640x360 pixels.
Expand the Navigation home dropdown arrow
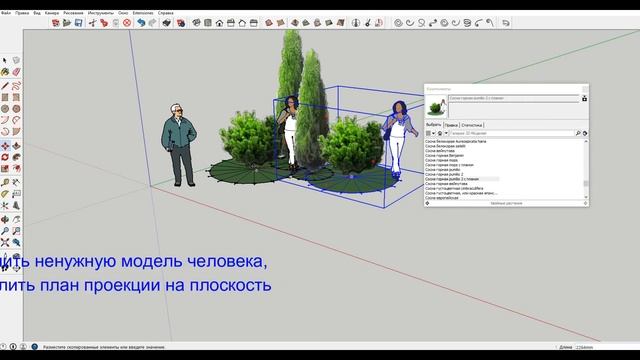point(446,133)
